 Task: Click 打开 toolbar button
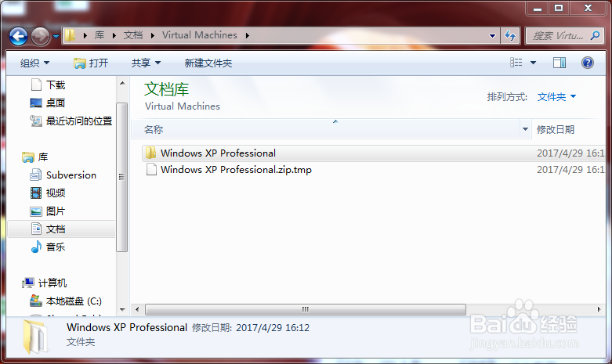[91, 63]
